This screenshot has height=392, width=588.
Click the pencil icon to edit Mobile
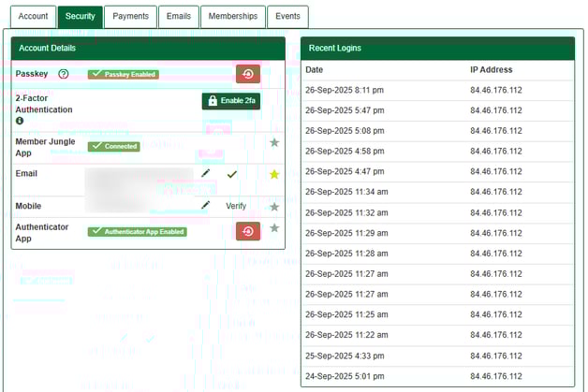(x=206, y=205)
